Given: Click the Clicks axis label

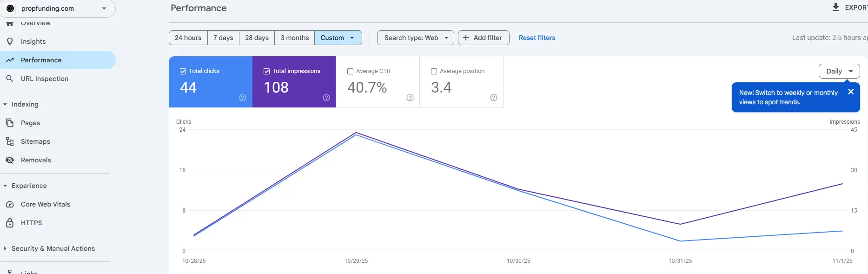Looking at the screenshot, I should click(184, 122).
